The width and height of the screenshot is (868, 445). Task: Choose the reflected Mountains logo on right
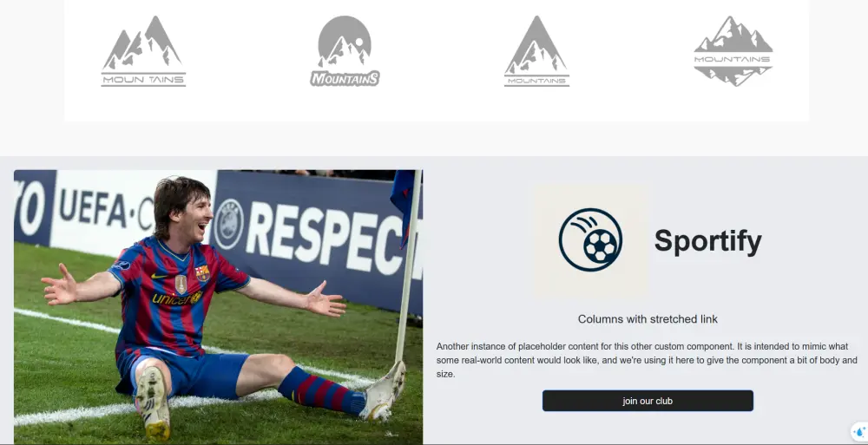pos(733,51)
